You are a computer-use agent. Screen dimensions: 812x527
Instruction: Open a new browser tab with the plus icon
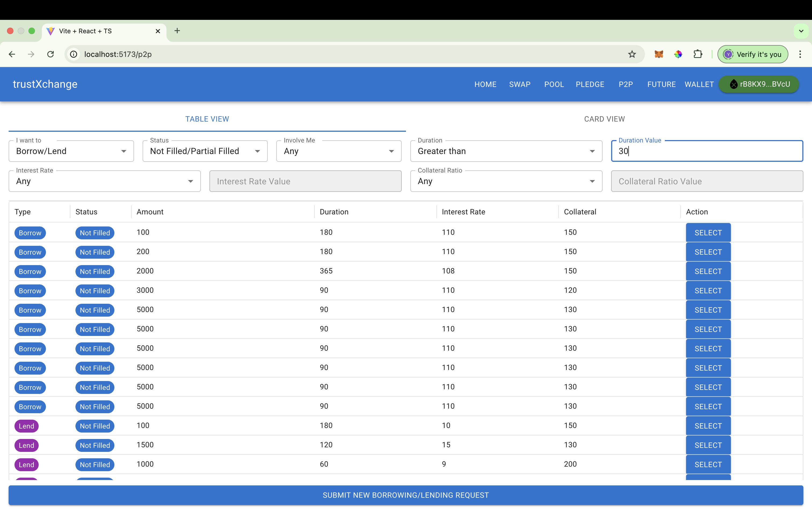177,31
